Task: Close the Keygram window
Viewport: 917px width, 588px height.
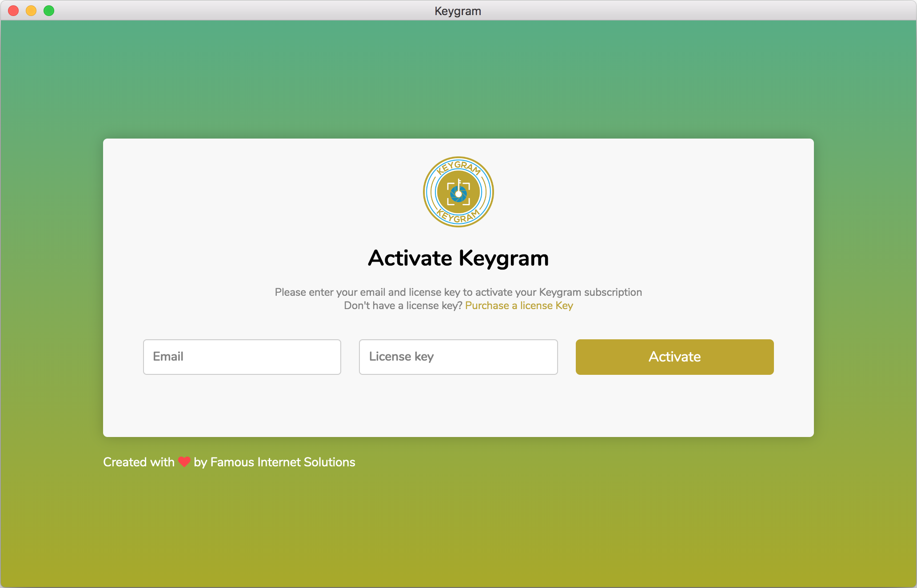Action: (13, 11)
